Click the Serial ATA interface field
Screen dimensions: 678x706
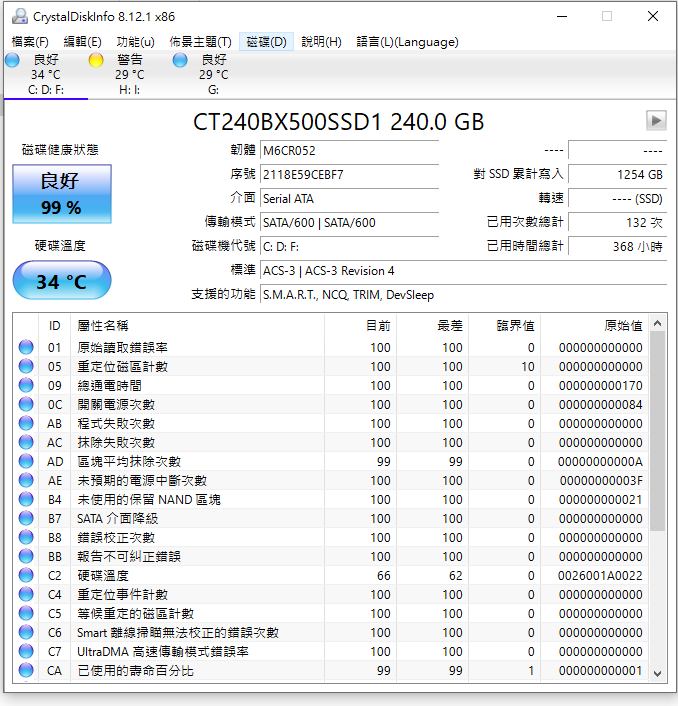[349, 199]
